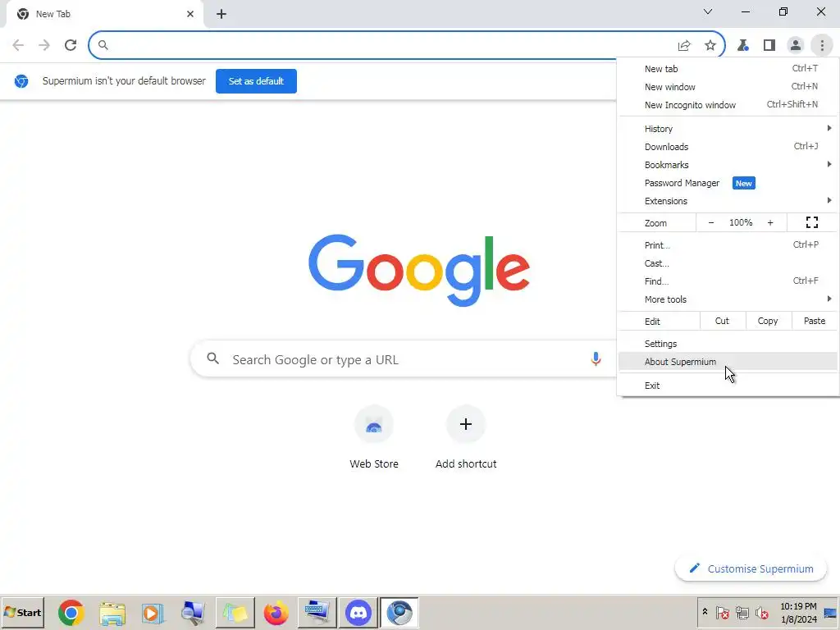The width and height of the screenshot is (840, 630).
Task: Close the three-dot main menu button
Action: point(822,46)
